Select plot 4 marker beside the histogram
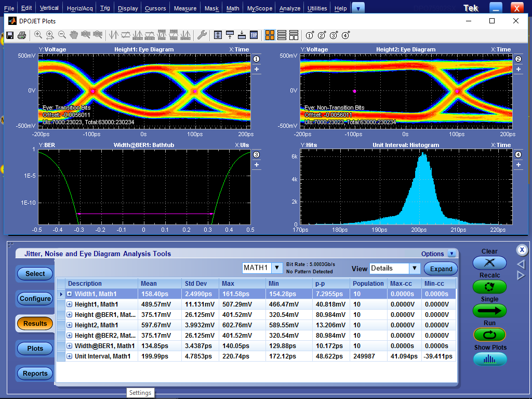 (518, 155)
